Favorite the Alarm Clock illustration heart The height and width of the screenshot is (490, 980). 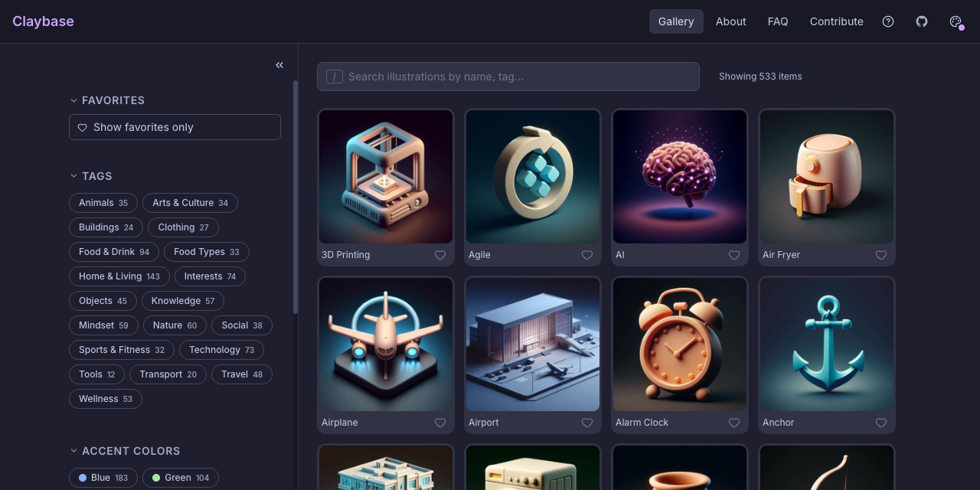click(734, 423)
